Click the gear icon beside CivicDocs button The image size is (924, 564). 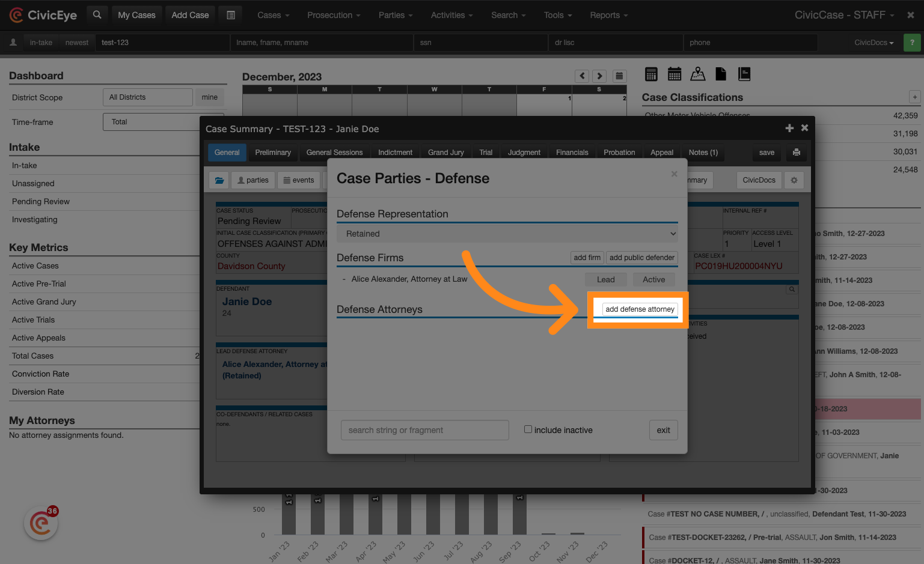[x=794, y=180]
